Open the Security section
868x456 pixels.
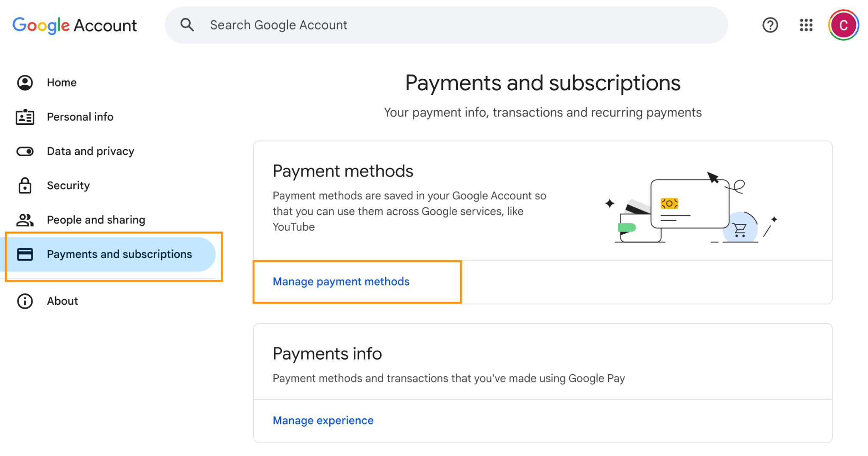(68, 185)
